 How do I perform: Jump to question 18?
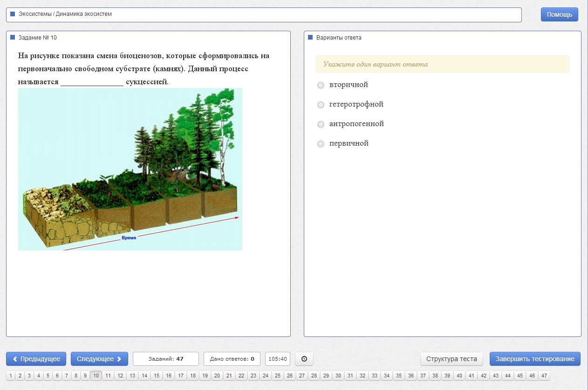tap(193, 376)
